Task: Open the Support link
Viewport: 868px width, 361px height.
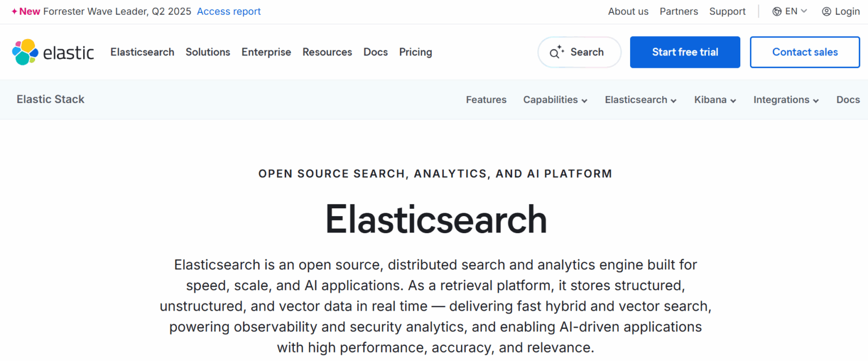Action: (x=727, y=11)
